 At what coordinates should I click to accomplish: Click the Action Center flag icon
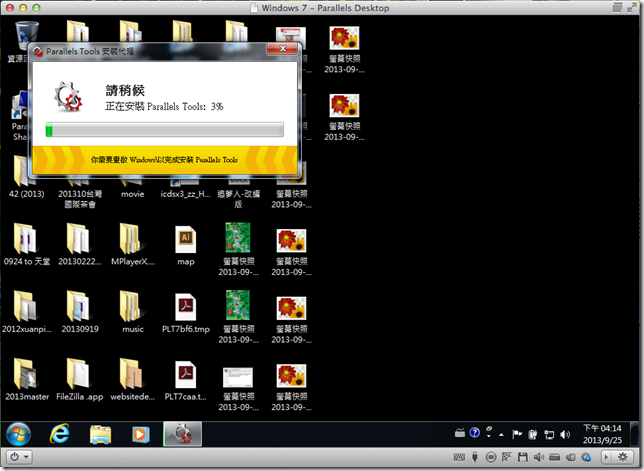pos(517,434)
